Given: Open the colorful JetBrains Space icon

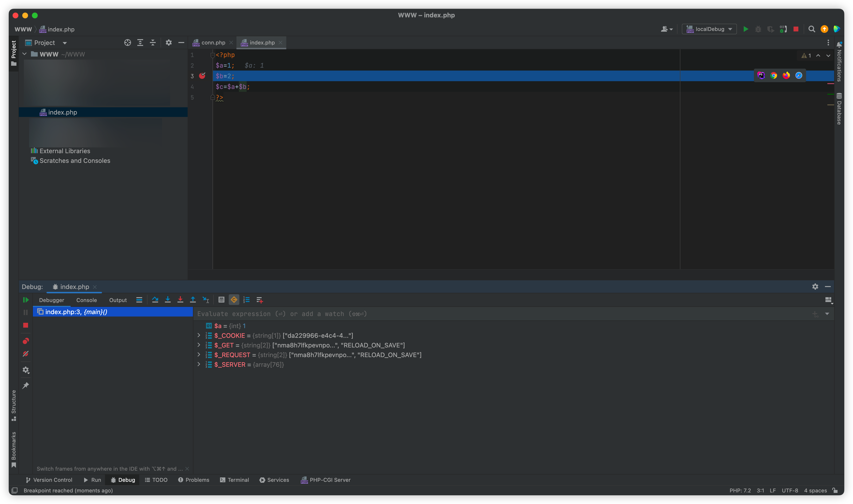Looking at the screenshot, I should [x=837, y=29].
